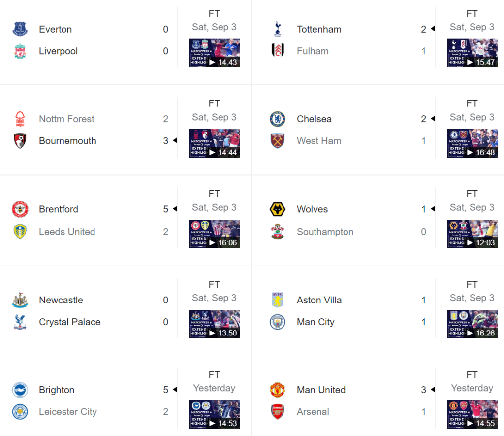Open the Bournemouth team name link
The width and height of the screenshot is (504, 436).
point(67,141)
